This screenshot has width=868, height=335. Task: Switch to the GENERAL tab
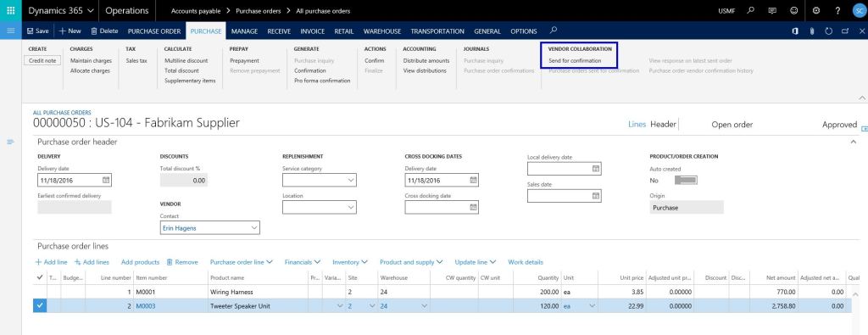(x=487, y=31)
